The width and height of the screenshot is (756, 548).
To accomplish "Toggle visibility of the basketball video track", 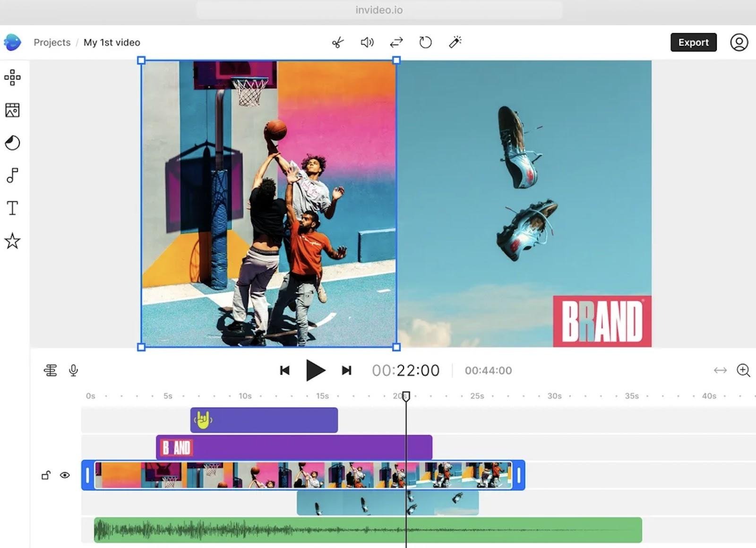I will click(x=65, y=475).
